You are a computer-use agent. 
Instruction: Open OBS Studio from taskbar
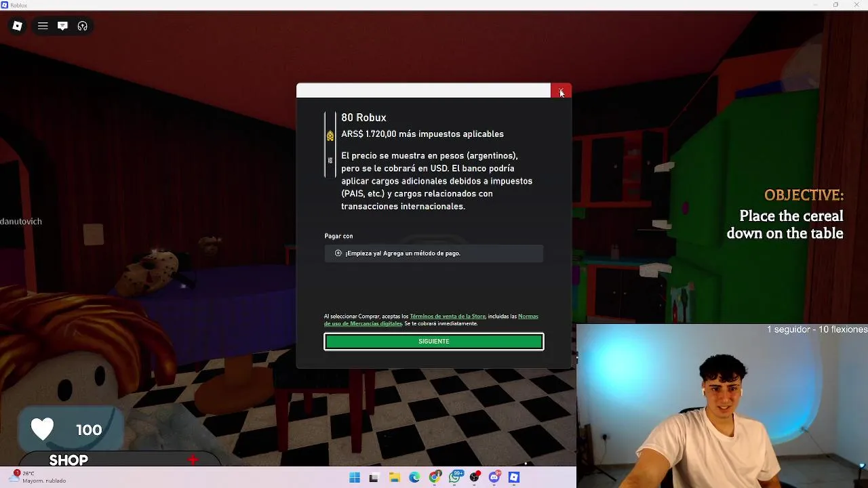(x=475, y=478)
